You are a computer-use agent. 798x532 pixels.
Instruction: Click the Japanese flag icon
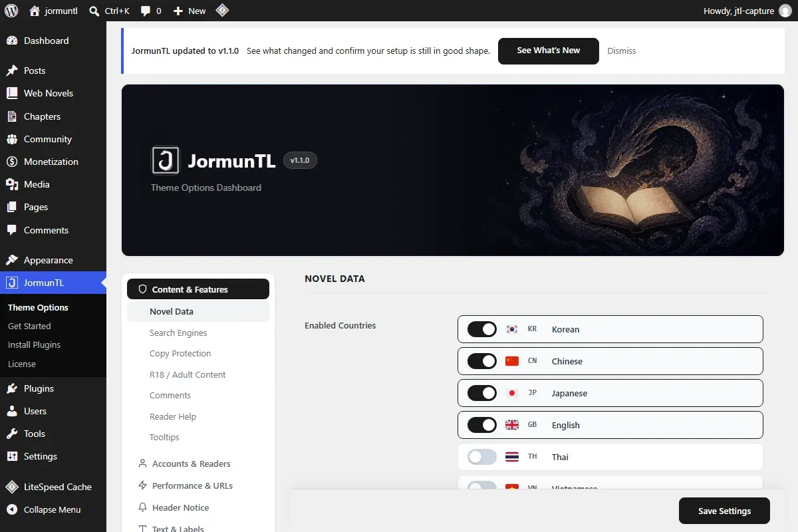[512, 393]
